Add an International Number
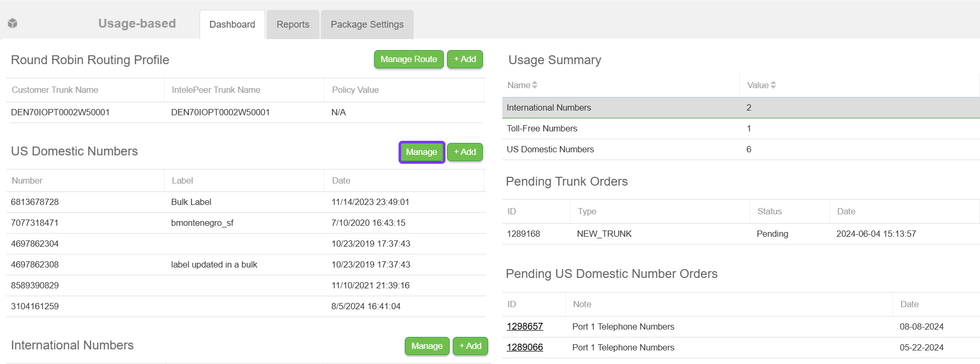Screen dimensions: 980x364 [470, 346]
